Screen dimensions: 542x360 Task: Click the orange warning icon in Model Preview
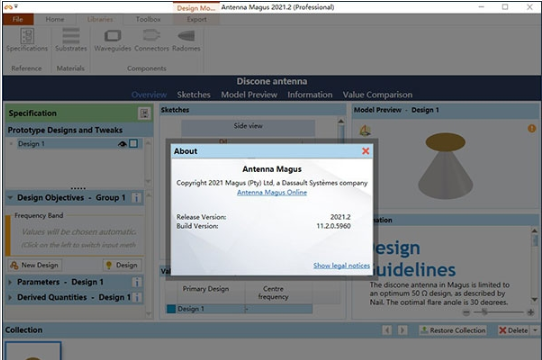(532, 129)
